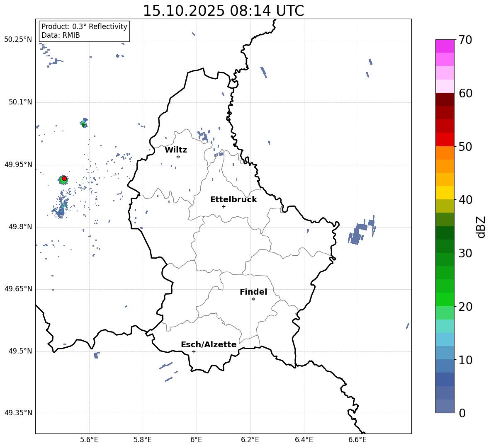This screenshot has width=491, height=448.
Task: Click the Esch/Alzette city label
Action: pos(209,345)
